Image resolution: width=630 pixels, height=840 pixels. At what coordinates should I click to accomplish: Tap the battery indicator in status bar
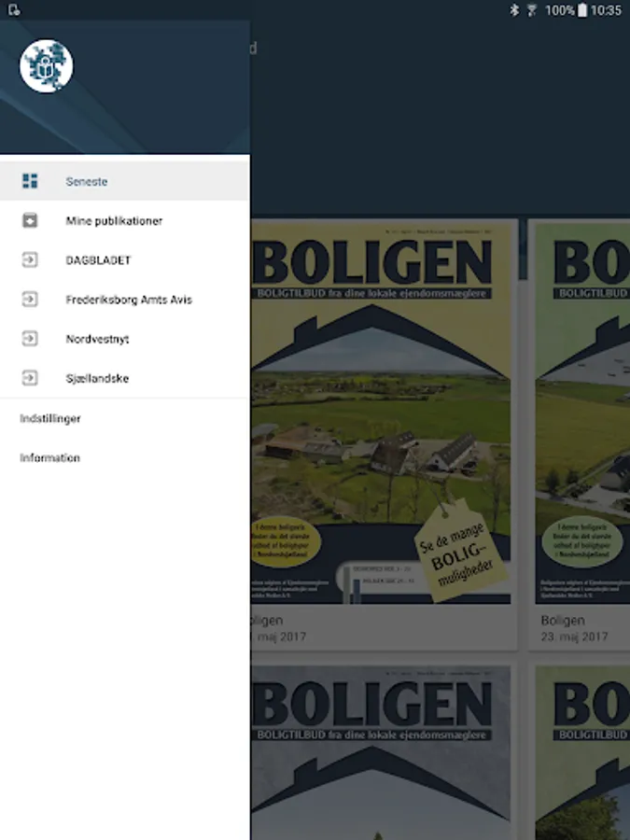[x=582, y=10]
